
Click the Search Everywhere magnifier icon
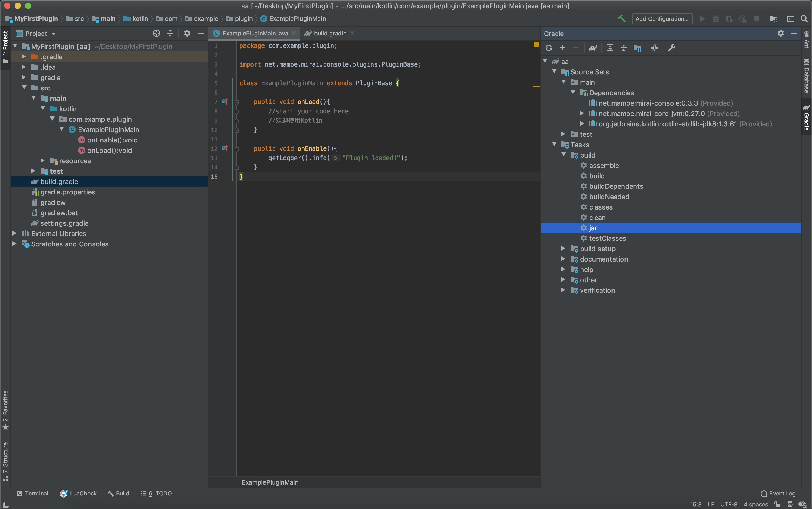tap(804, 18)
